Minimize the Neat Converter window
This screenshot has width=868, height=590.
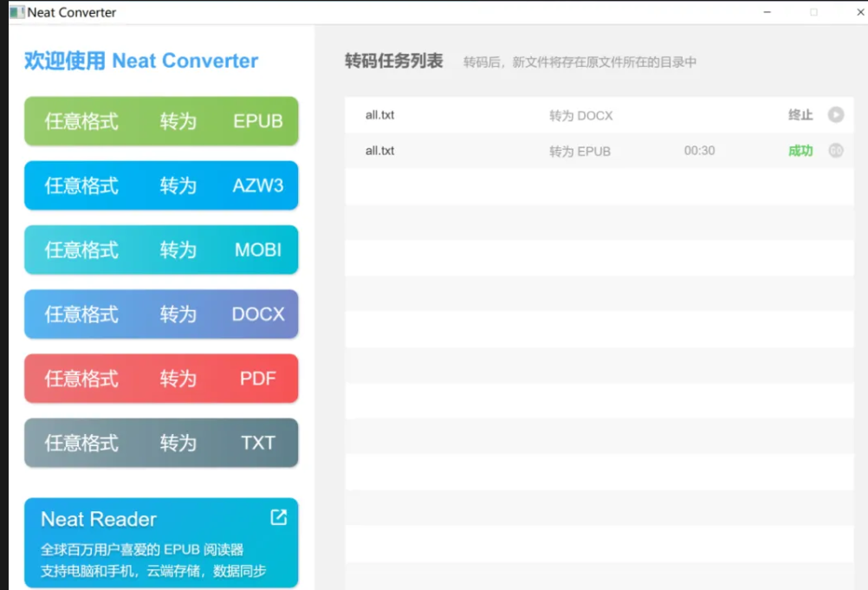point(768,12)
